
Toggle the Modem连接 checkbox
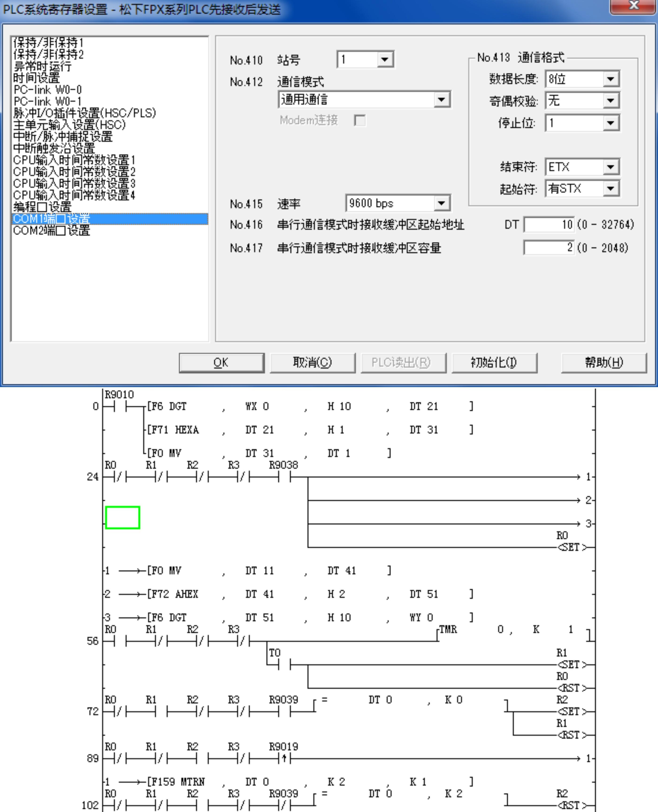[x=360, y=121]
